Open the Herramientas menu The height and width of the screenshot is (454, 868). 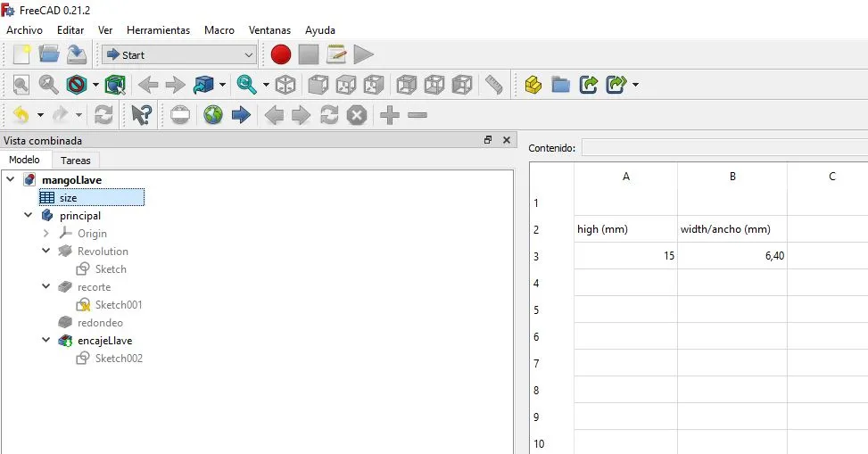pos(158,30)
